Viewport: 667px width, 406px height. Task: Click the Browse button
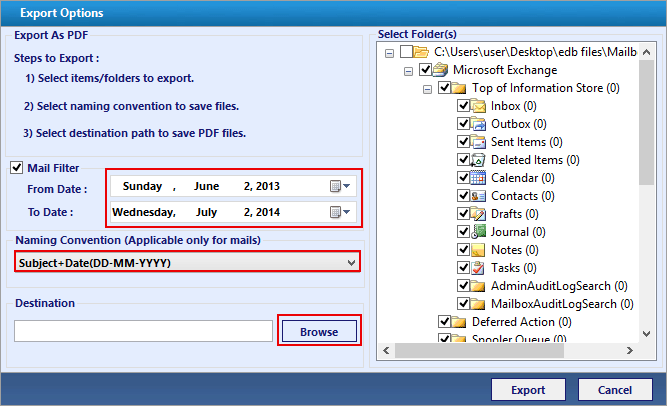pos(318,332)
